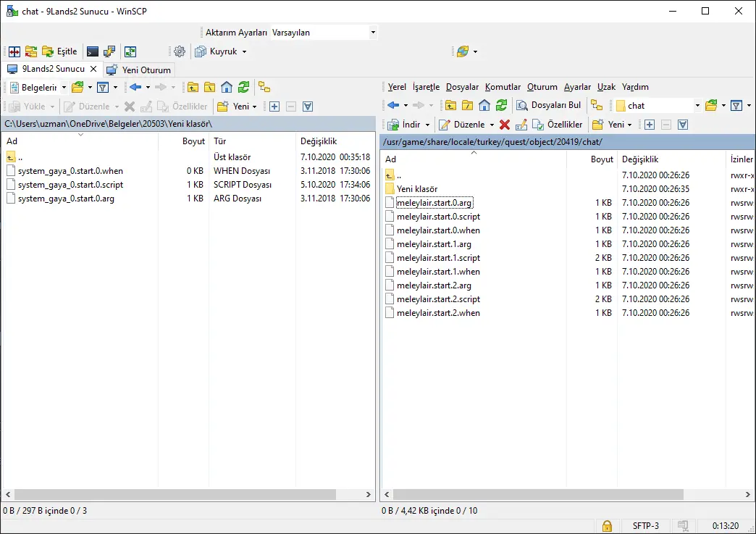Click the remote panel rename icon

click(520, 125)
